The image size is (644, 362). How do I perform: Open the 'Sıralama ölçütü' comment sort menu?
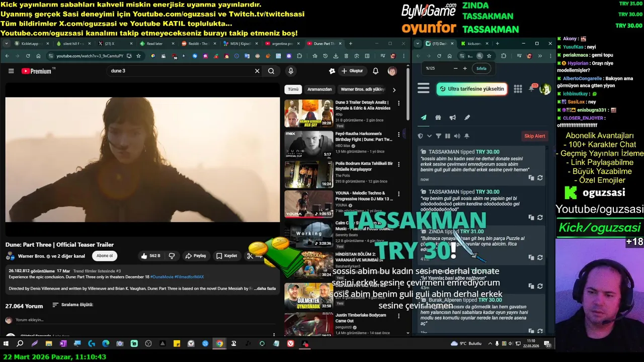click(73, 305)
